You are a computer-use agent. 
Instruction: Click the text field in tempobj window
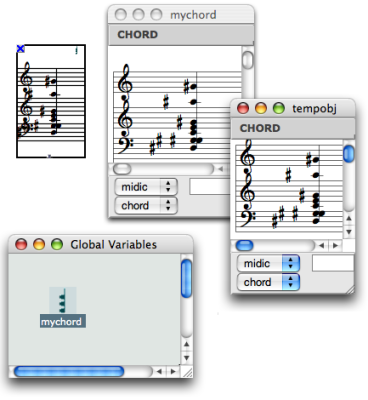333,263
